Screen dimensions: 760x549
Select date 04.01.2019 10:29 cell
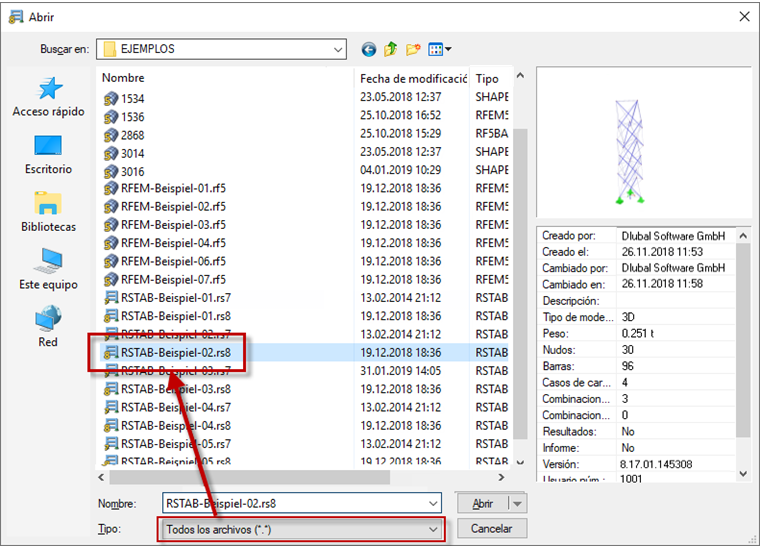400,170
